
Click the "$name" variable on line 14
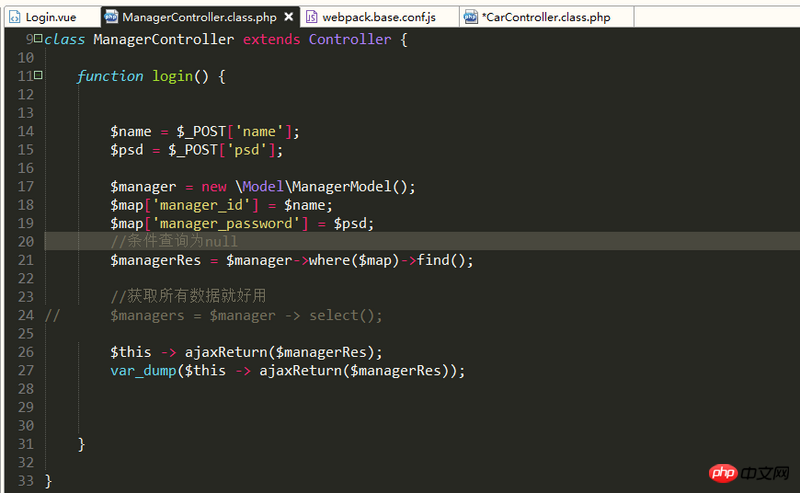[131, 132]
